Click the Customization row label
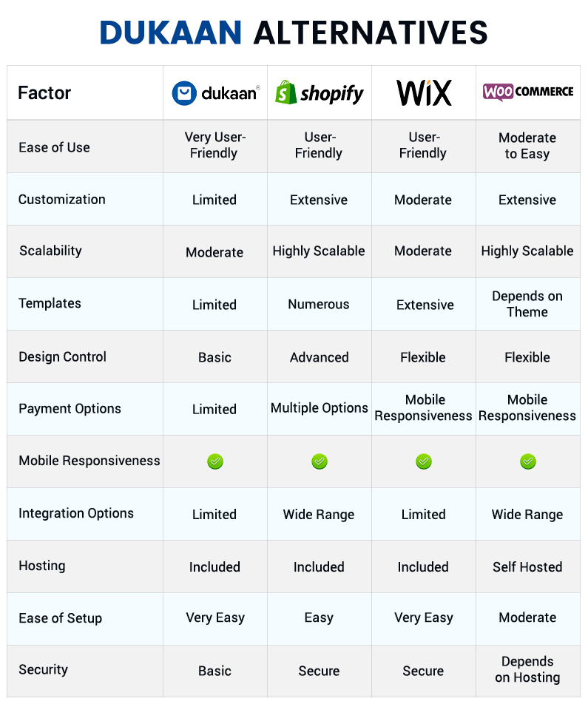 point(62,200)
